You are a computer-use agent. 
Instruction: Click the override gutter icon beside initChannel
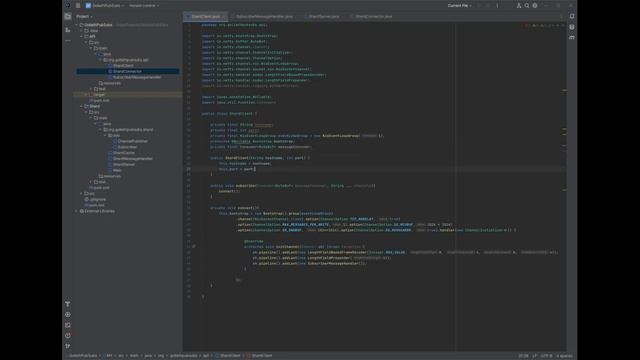(193, 247)
